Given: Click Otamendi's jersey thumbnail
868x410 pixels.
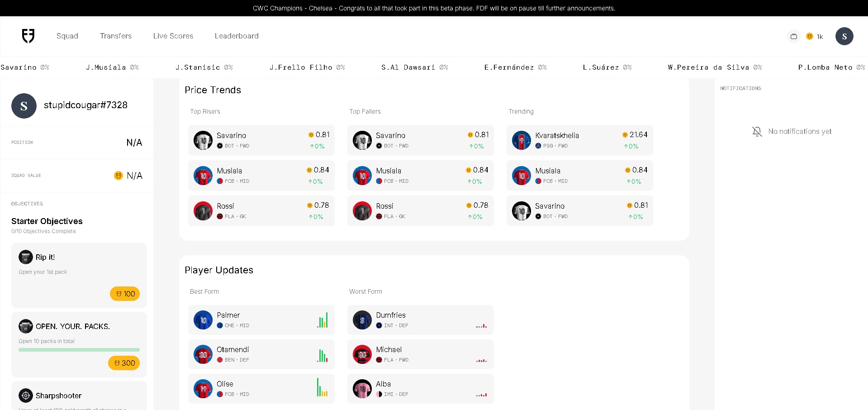Looking at the screenshot, I should tap(203, 354).
